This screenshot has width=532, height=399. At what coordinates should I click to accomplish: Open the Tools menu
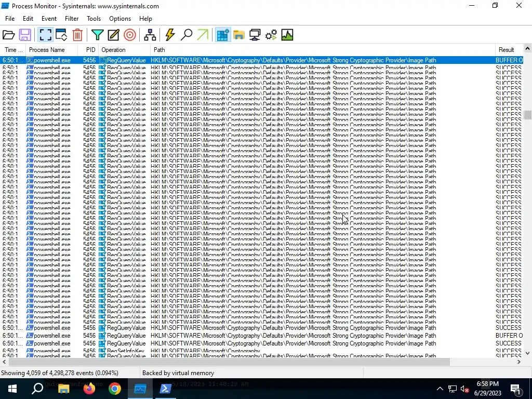94,19
